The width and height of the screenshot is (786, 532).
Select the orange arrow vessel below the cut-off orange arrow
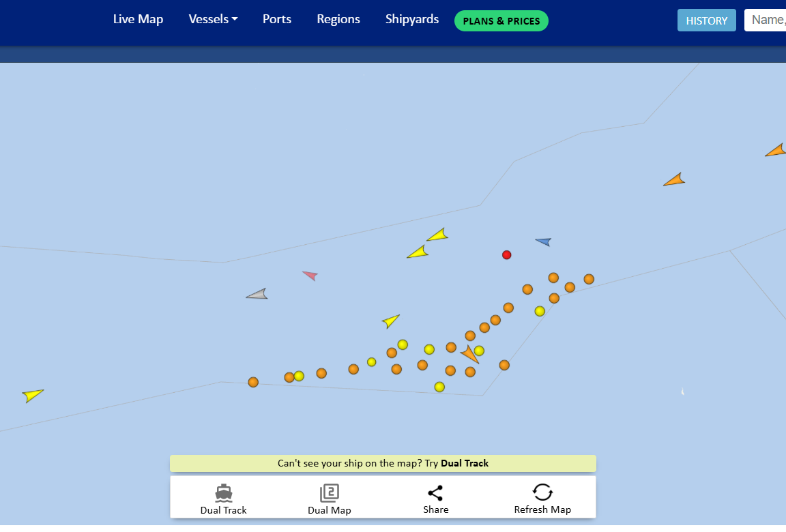pyautogui.click(x=675, y=180)
